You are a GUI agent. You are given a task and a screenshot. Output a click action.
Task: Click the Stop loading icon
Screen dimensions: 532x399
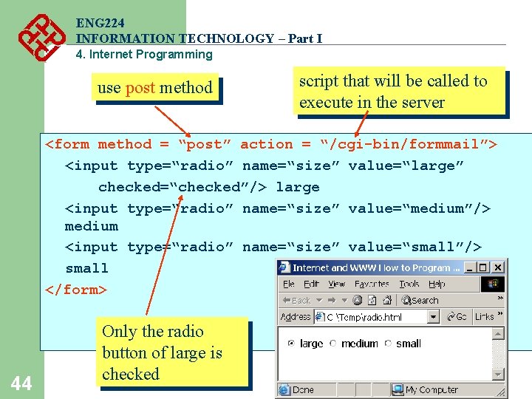tap(358, 300)
